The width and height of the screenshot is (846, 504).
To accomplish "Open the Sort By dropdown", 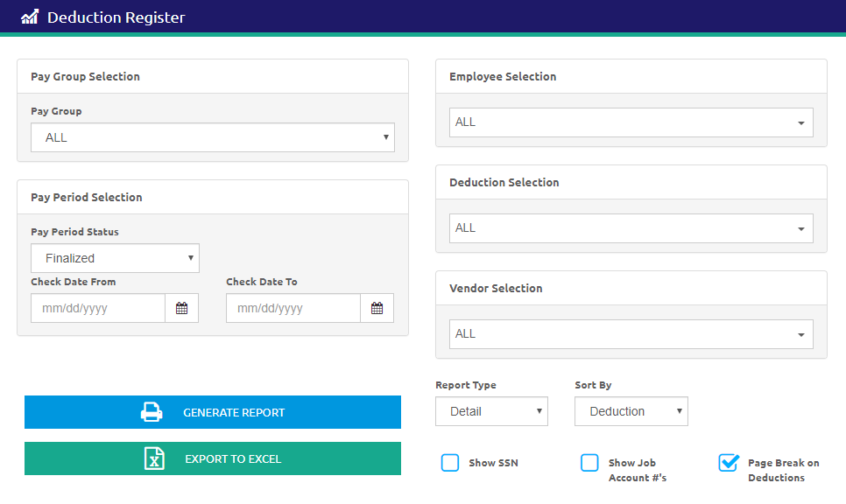I will 631,411.
